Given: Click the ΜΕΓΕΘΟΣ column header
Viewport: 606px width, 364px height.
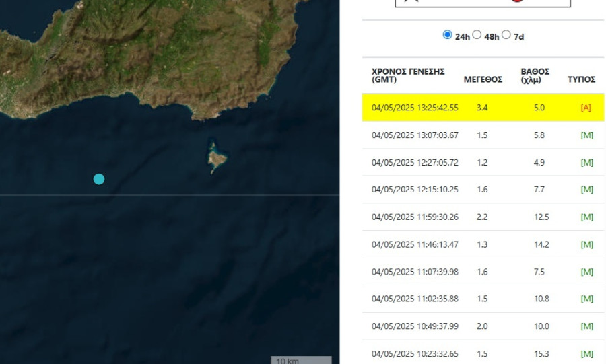Looking at the screenshot, I should click(483, 79).
